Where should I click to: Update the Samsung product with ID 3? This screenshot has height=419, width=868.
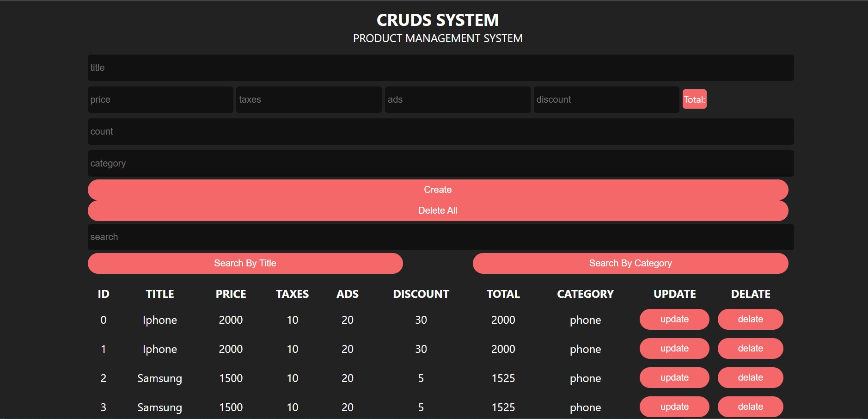coord(674,407)
